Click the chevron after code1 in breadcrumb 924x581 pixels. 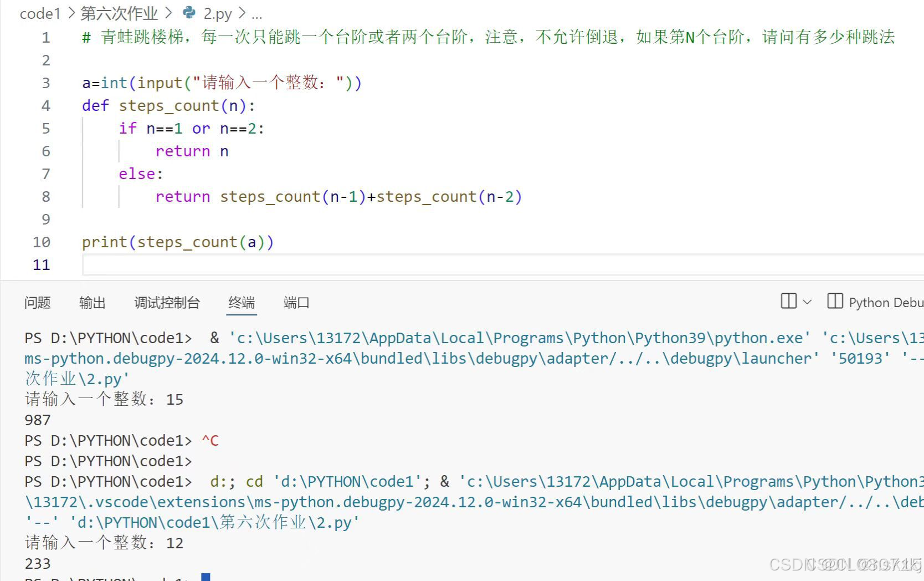71,13
